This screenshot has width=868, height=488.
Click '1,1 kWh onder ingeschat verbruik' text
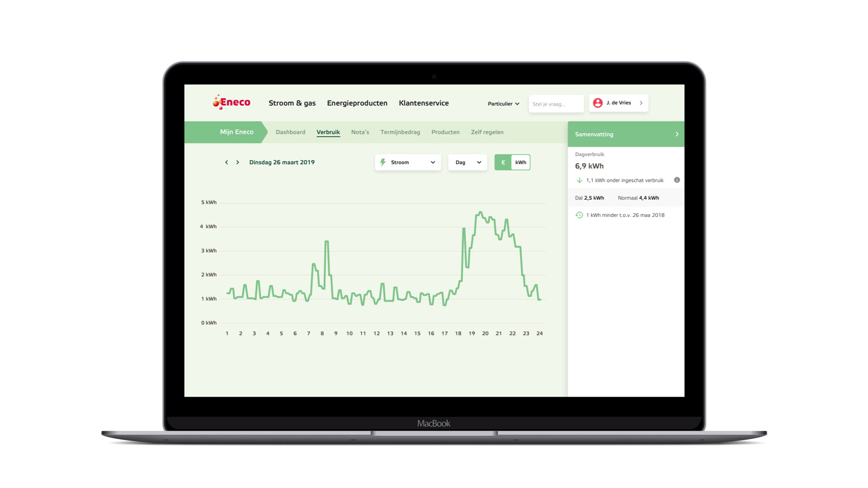pos(625,180)
